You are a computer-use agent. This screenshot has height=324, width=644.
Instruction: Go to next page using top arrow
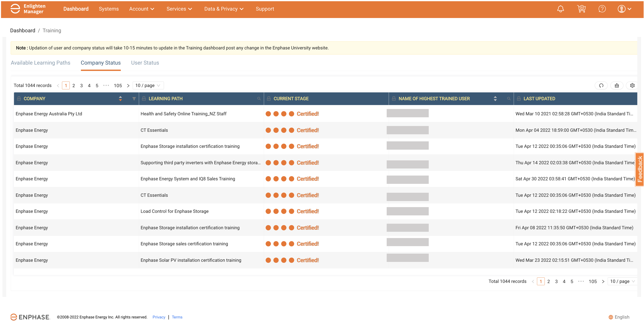coord(128,86)
